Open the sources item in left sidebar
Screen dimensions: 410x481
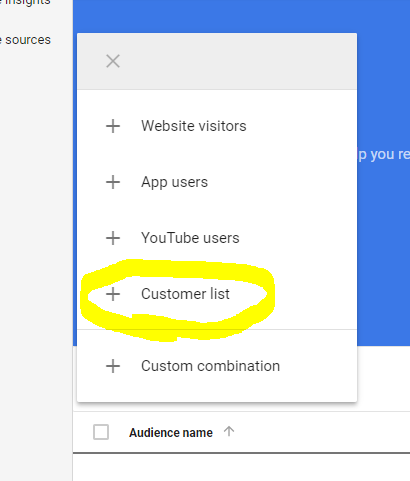tap(26, 40)
